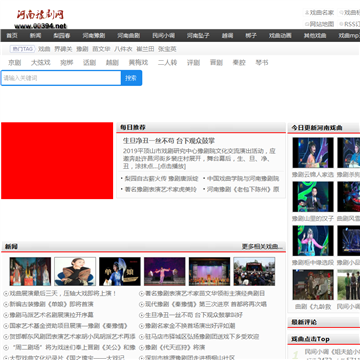Image resolution: width=360 pixels, height=360 pixels.
Task: Open the 大弦戏 category link
Action: [x=41, y=62]
